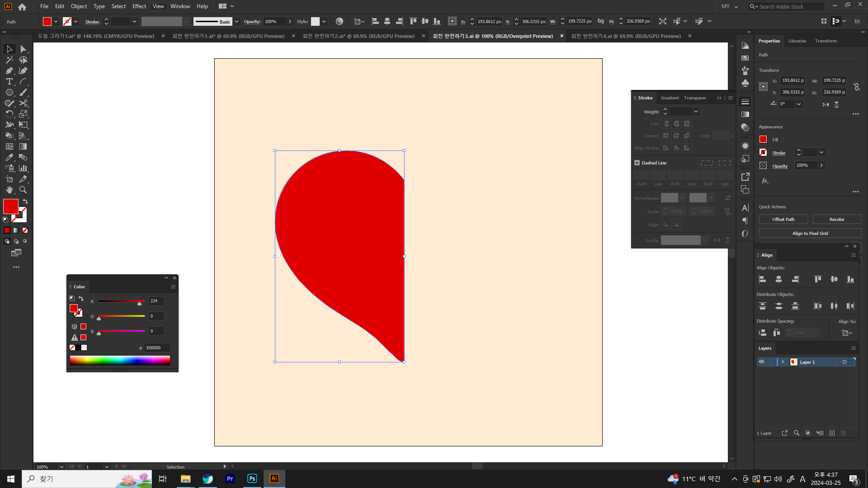Select the Type tool
The width and height of the screenshot is (868, 488).
coord(9,81)
